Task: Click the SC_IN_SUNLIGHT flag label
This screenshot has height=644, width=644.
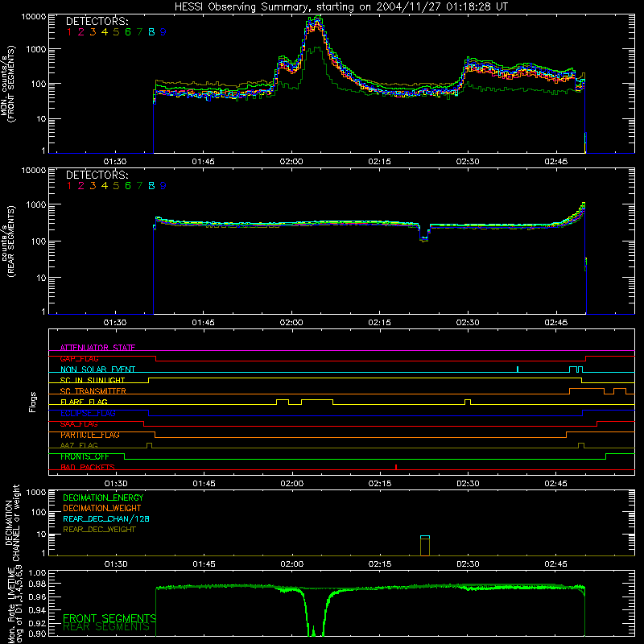Action: click(x=93, y=380)
